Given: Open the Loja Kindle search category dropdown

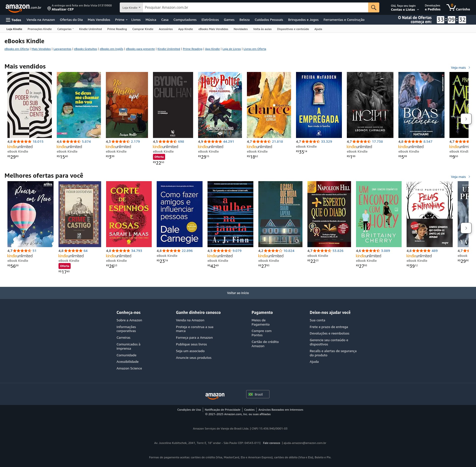Looking at the screenshot, I should (131, 7).
